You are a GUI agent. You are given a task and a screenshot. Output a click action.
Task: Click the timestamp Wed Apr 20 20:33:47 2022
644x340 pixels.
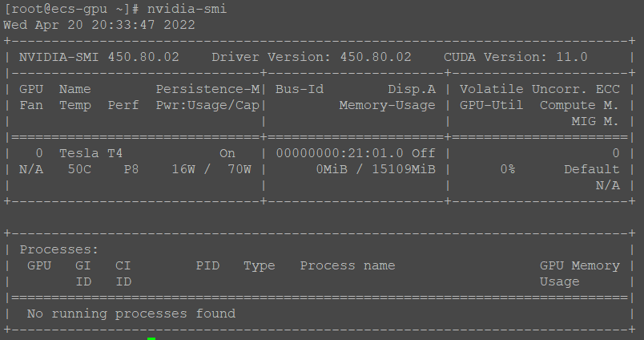99,24
